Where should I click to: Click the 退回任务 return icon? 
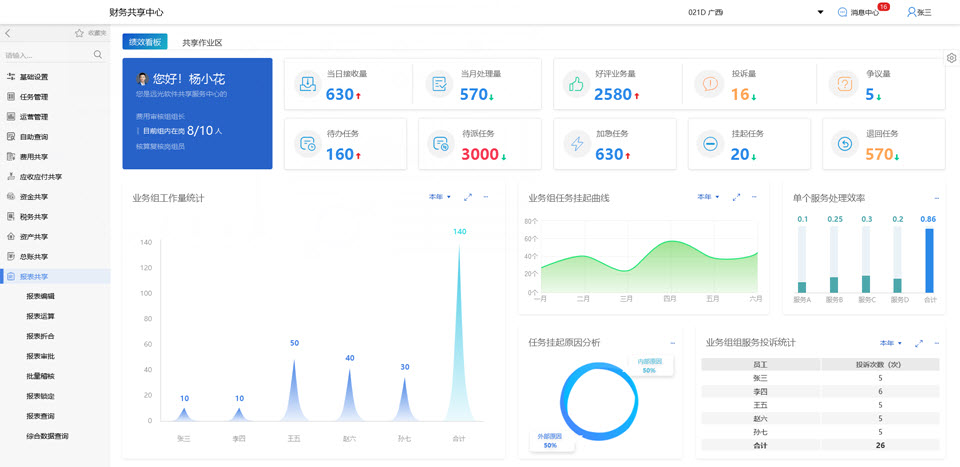845,144
